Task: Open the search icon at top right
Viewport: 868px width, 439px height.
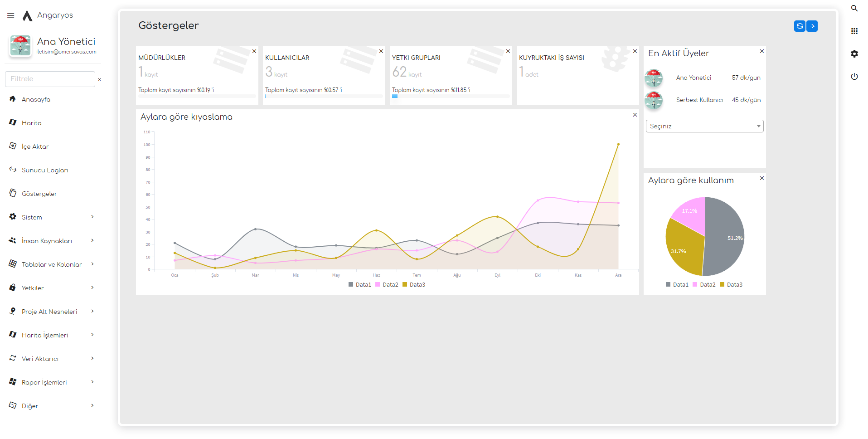Action: [x=854, y=8]
